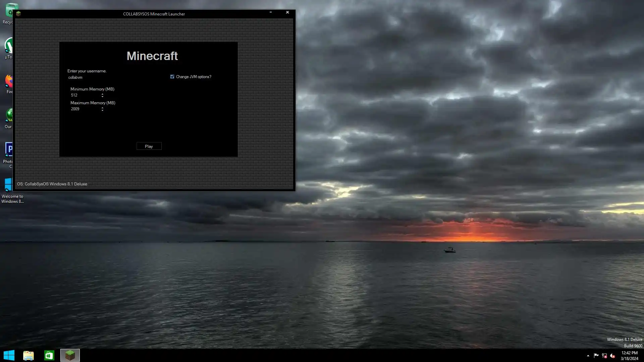
Task: Click the Minecraft block icon in title bar
Action: [18, 14]
